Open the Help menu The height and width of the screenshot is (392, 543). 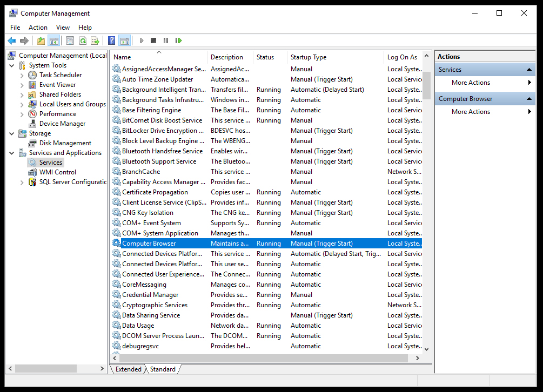coord(85,28)
